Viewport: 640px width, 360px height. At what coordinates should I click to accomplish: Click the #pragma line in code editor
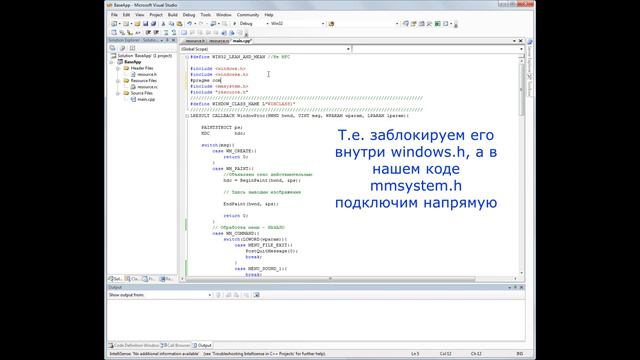coord(206,80)
